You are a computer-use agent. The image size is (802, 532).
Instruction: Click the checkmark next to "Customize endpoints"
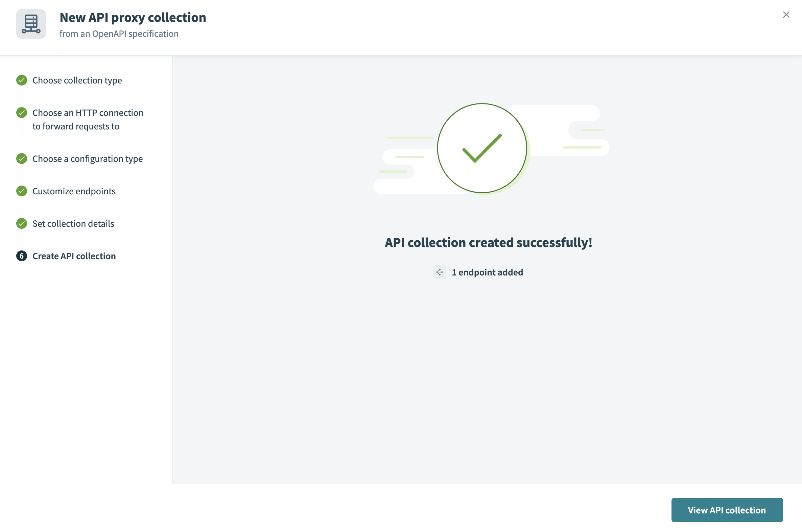(21, 191)
